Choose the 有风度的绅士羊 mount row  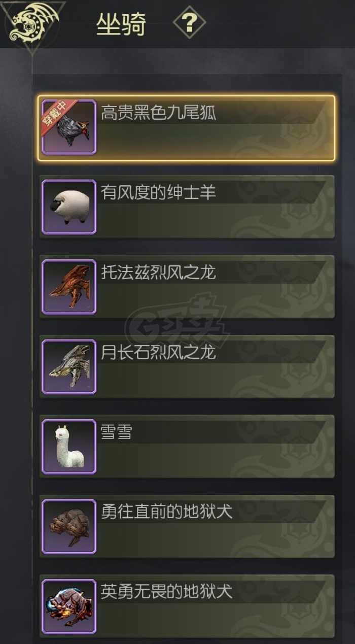pyautogui.click(x=187, y=207)
